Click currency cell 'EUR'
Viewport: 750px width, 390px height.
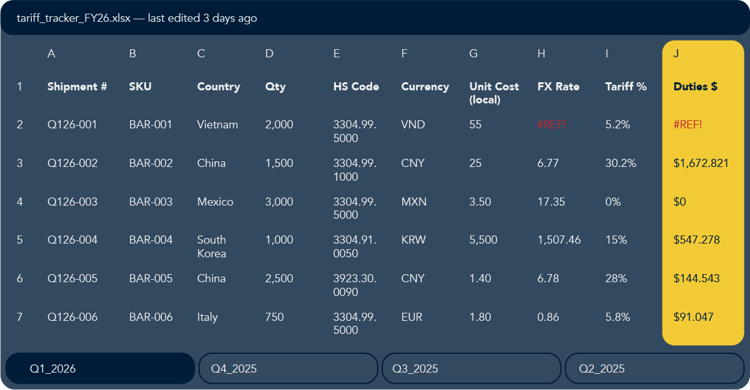pos(412,317)
